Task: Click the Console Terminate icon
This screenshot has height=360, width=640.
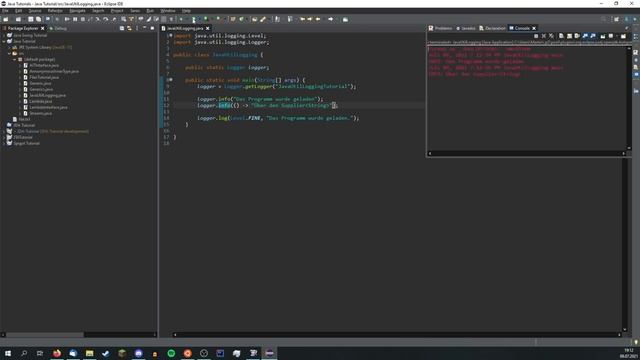Action: [x=536, y=36]
